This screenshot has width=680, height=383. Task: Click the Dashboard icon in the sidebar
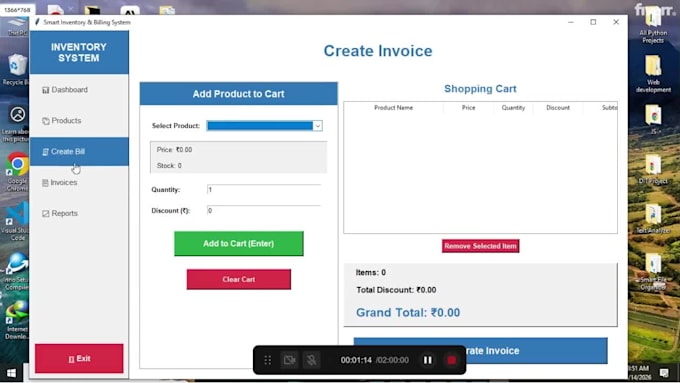click(46, 90)
